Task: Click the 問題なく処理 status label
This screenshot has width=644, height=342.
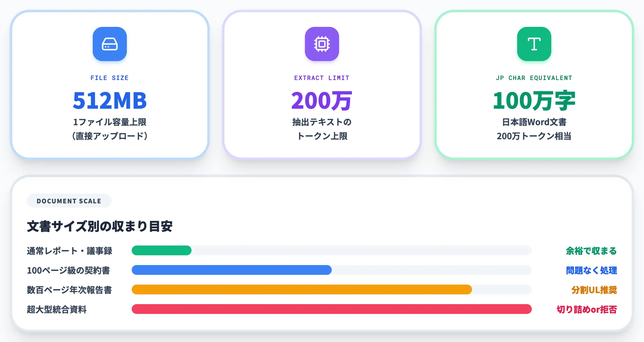Action: pyautogui.click(x=591, y=270)
